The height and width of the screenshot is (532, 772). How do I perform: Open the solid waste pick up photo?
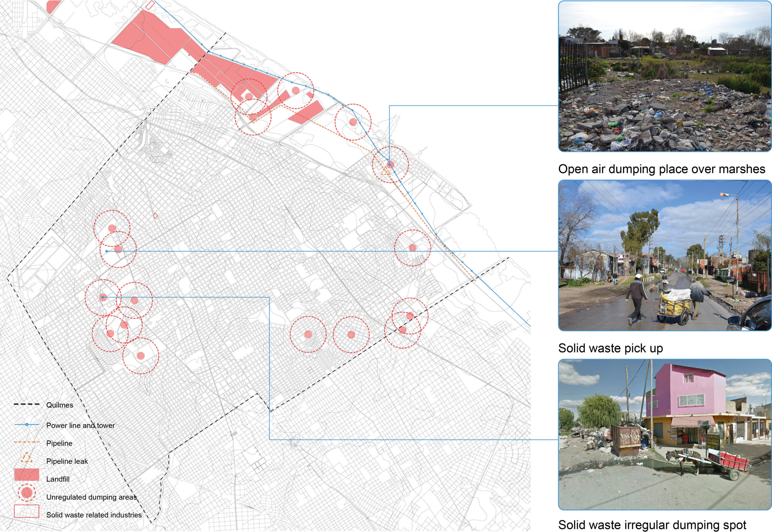coord(665,256)
